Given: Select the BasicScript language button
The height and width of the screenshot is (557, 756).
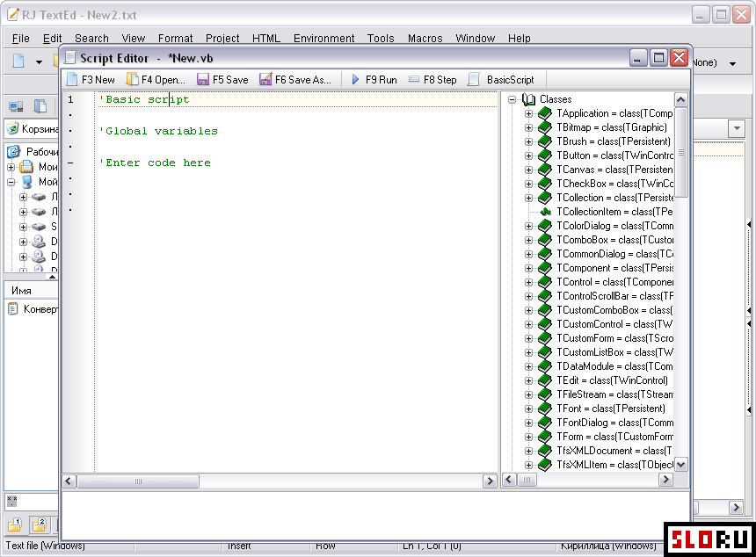Looking at the screenshot, I should pos(501,79).
